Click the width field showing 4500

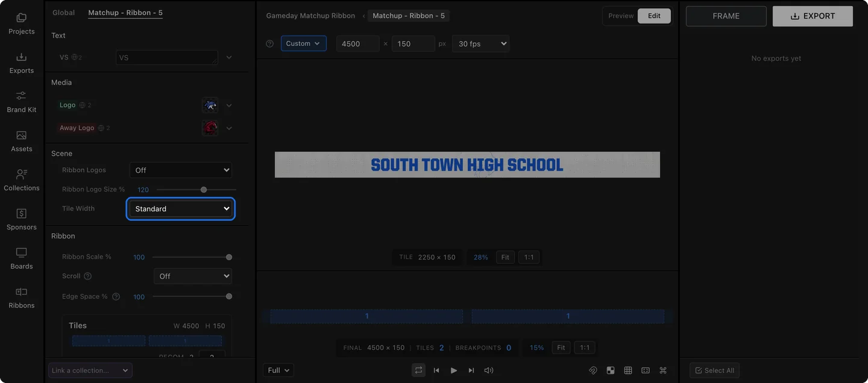point(358,43)
